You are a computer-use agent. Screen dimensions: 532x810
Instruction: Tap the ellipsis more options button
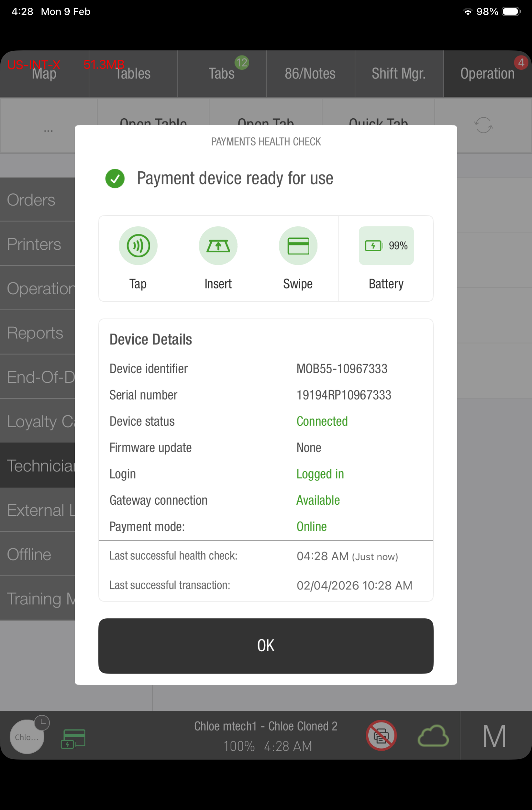click(49, 130)
